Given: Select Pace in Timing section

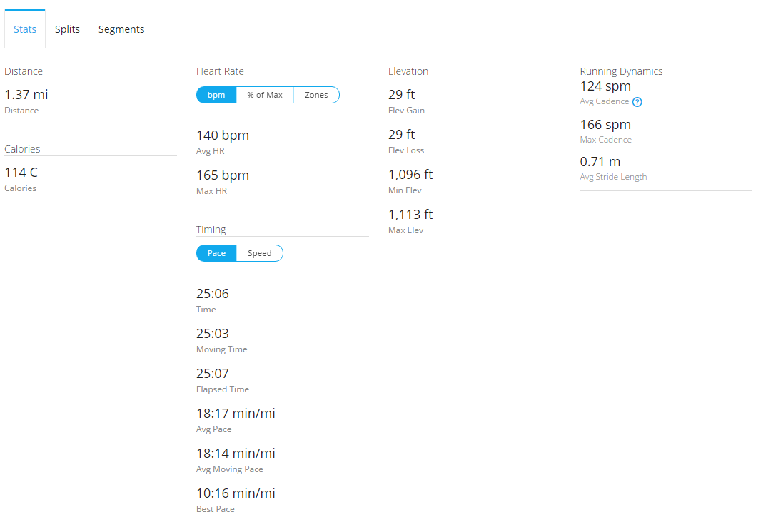Looking at the screenshot, I should (x=216, y=253).
